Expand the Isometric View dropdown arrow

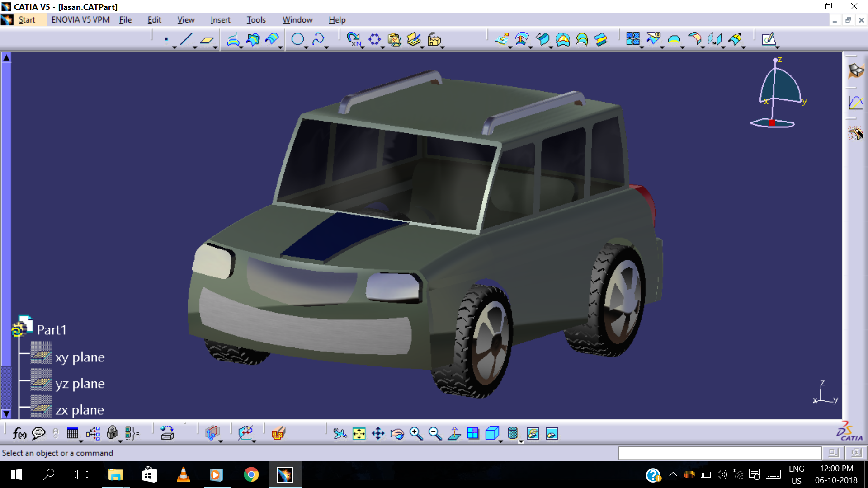pos(501,441)
